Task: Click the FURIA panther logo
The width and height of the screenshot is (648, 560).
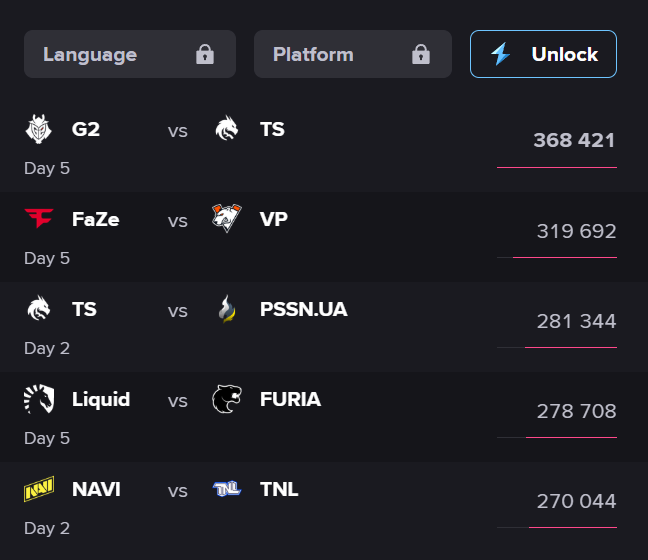Action: 227,399
